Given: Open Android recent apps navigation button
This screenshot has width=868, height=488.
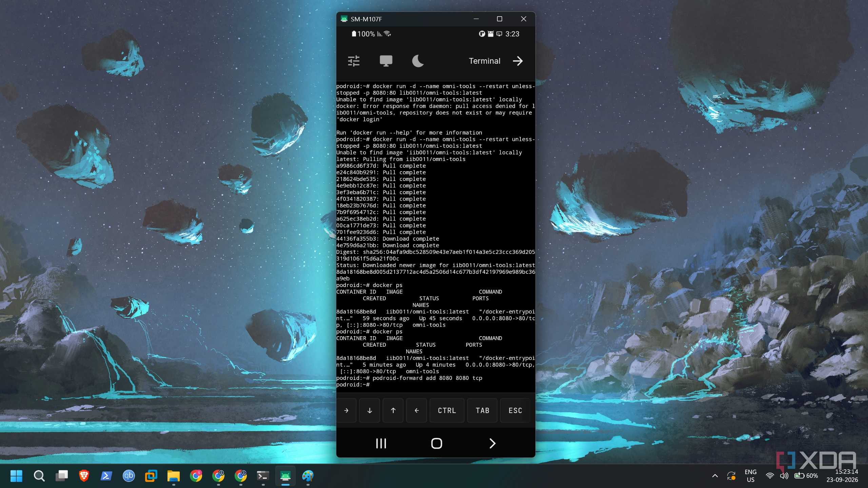Looking at the screenshot, I should coord(381,443).
